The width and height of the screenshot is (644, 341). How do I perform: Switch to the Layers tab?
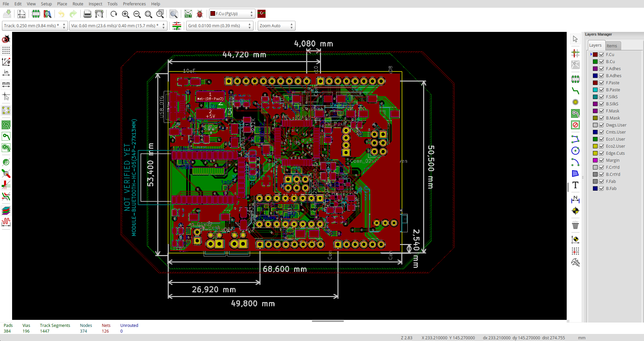tap(596, 45)
